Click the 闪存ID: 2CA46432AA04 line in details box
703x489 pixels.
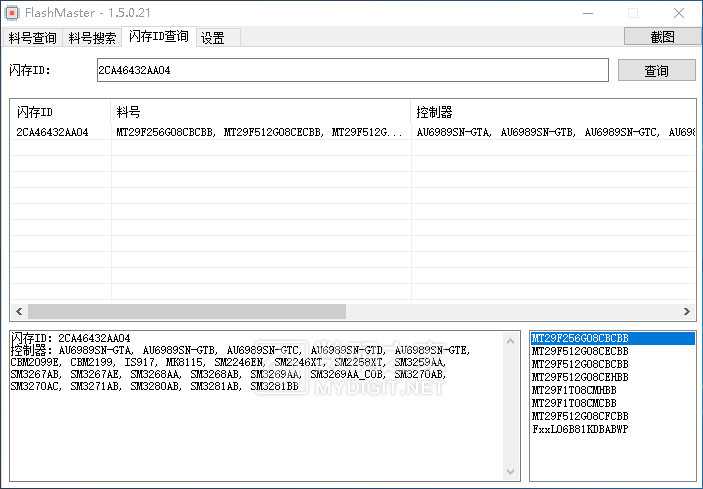70,338
